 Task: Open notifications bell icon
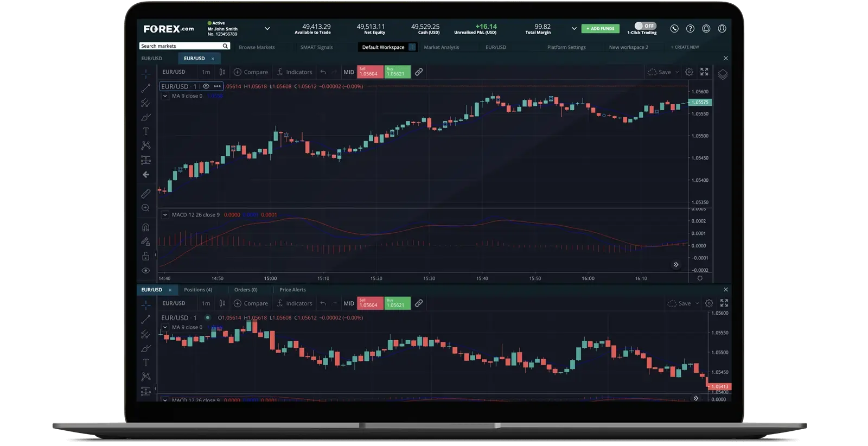coord(706,28)
